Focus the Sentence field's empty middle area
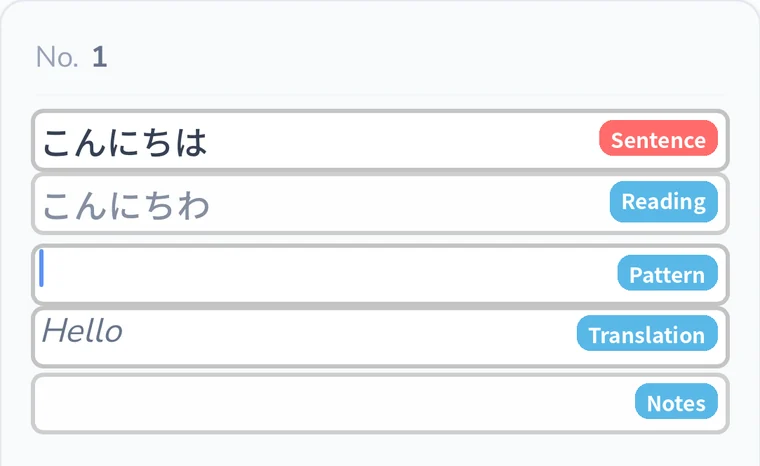Screen dimensions: 760x466 pyautogui.click(x=402, y=141)
